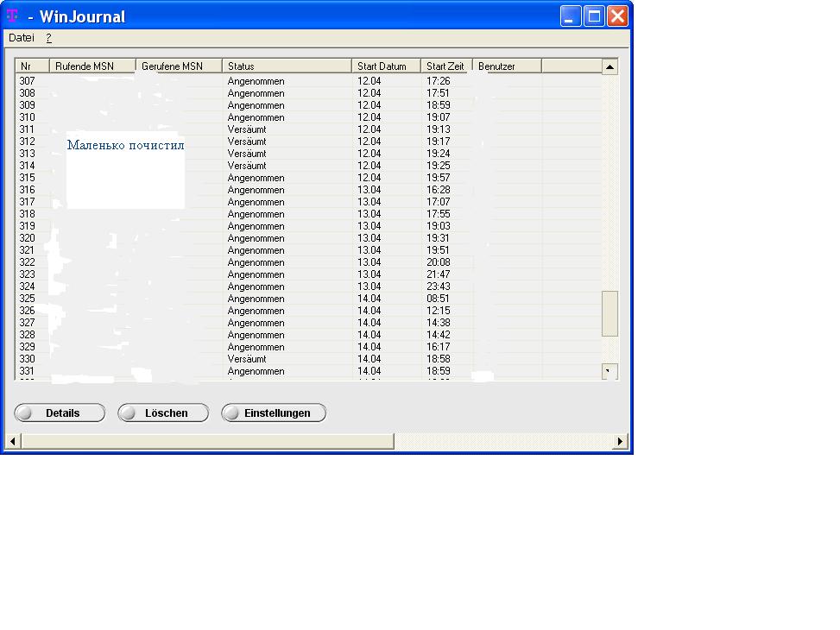Image resolution: width=840 pixels, height=630 pixels.
Task: Sort by the Nr column header
Action: (32, 66)
